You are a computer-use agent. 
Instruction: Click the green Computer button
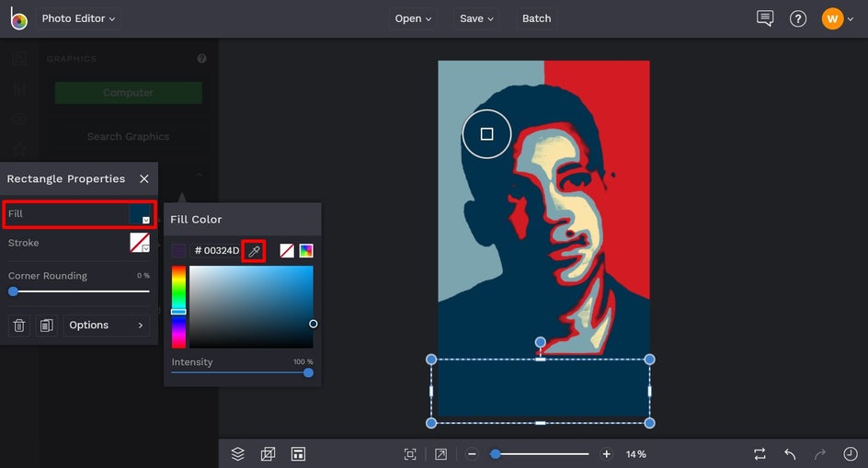(128, 93)
